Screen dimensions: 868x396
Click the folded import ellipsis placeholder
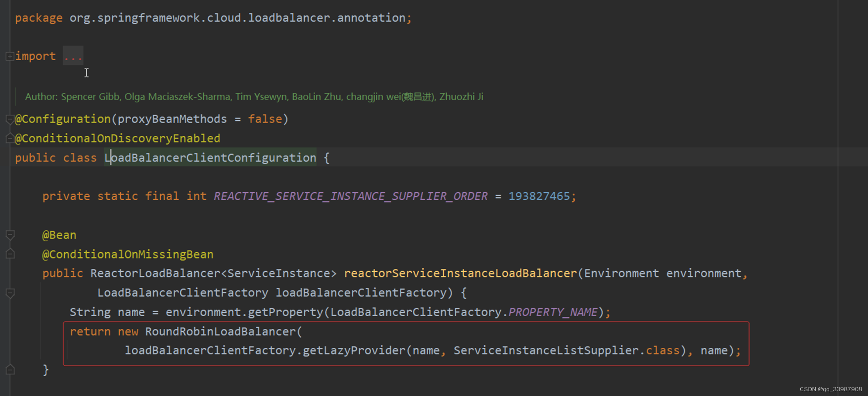(73, 56)
